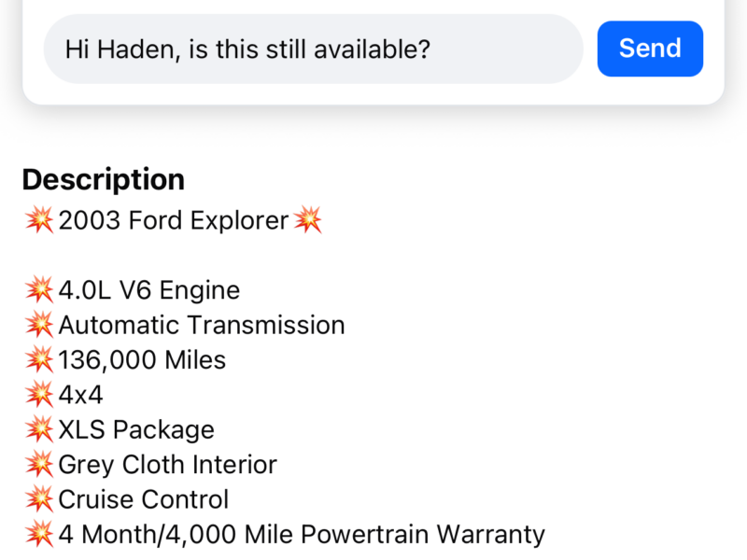Viewport: 747px width, 560px height.
Task: Click the emoji beside '4.0L V6 Engine'
Action: coord(39,290)
